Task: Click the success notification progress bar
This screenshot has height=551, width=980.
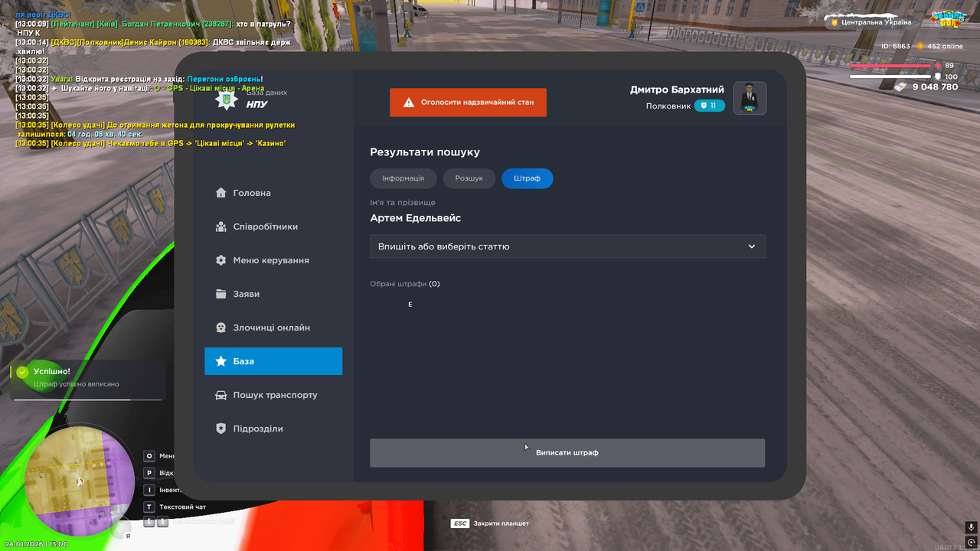Action: 88,399
